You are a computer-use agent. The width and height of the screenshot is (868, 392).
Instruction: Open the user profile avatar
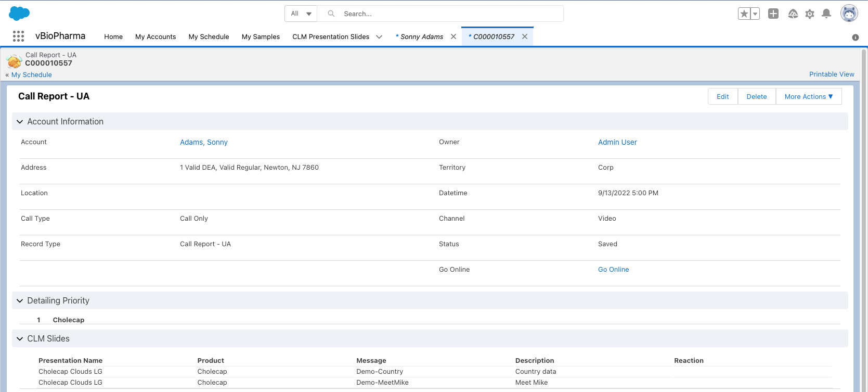pos(849,14)
